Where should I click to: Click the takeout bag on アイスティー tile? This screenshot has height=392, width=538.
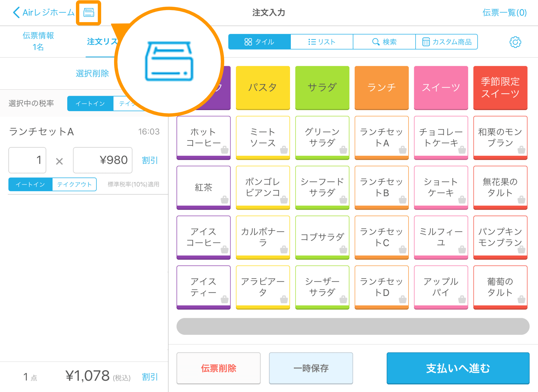[224, 299]
